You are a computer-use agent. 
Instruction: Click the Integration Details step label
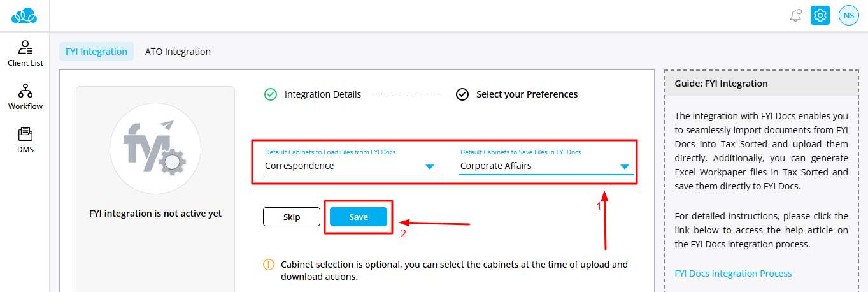click(323, 94)
